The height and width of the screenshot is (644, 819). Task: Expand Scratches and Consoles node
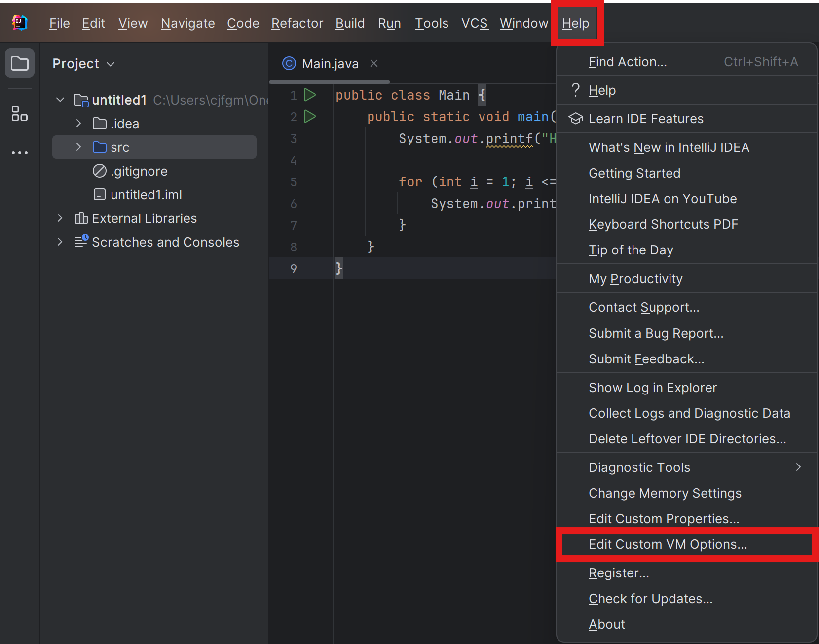coord(60,242)
